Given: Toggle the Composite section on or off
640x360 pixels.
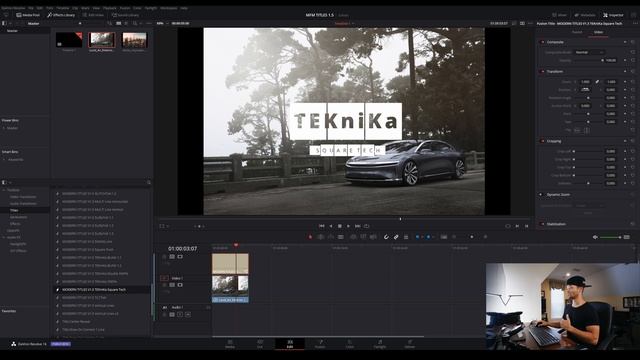Looking at the screenshot, I should [542, 42].
